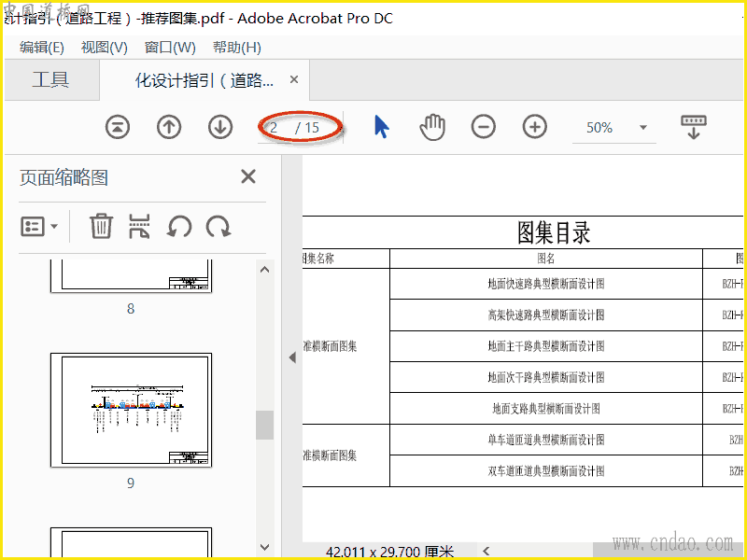747x560 pixels.
Task: Go to first page icon
Action: pos(118,127)
